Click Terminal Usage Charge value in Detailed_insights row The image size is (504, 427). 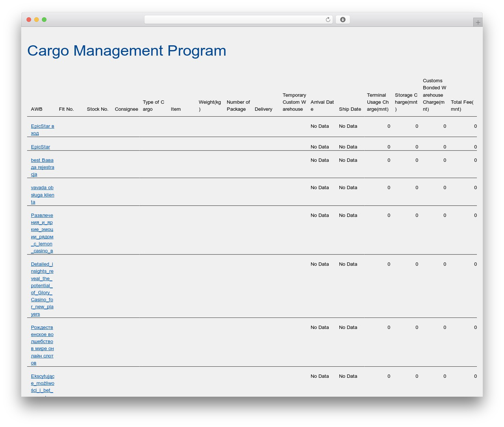click(389, 264)
